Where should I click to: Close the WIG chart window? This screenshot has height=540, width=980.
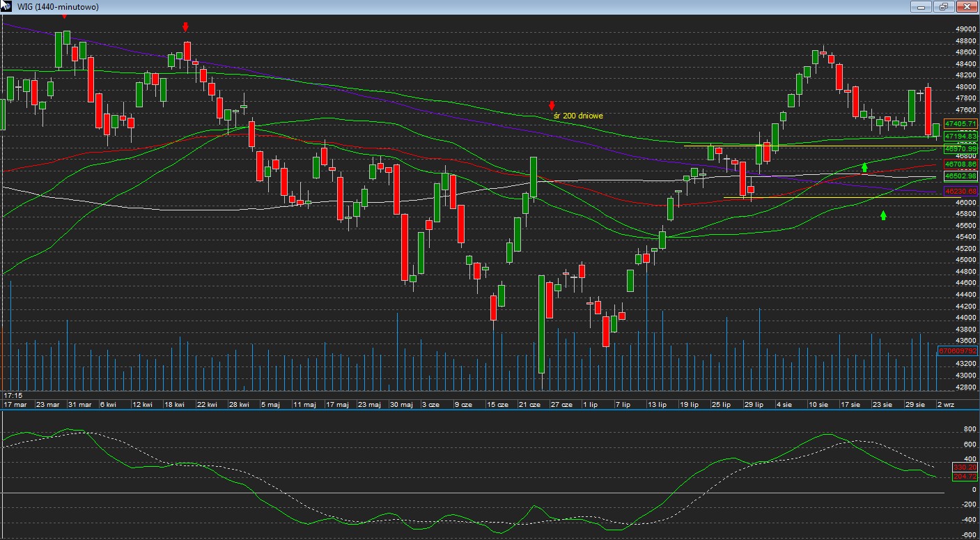click(966, 7)
